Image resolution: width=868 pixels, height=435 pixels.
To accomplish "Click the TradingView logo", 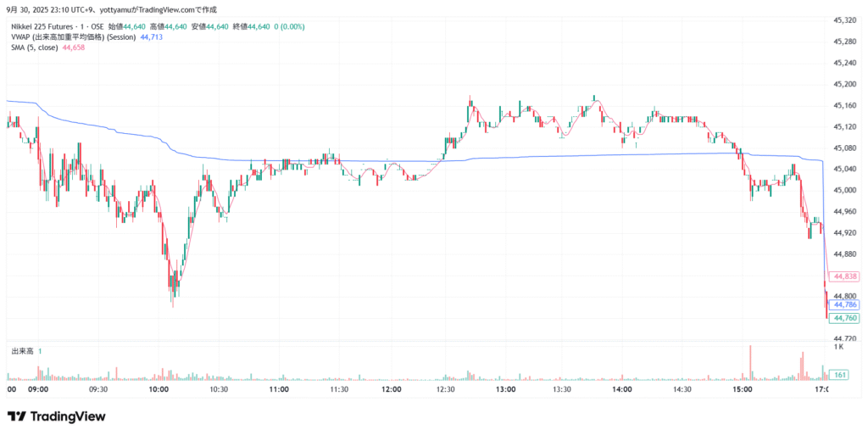I will (56, 416).
